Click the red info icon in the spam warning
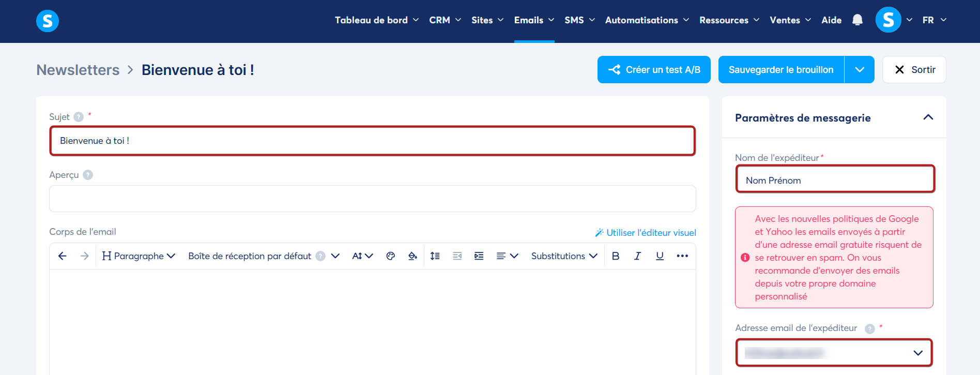The height and width of the screenshot is (375, 980). tap(745, 258)
